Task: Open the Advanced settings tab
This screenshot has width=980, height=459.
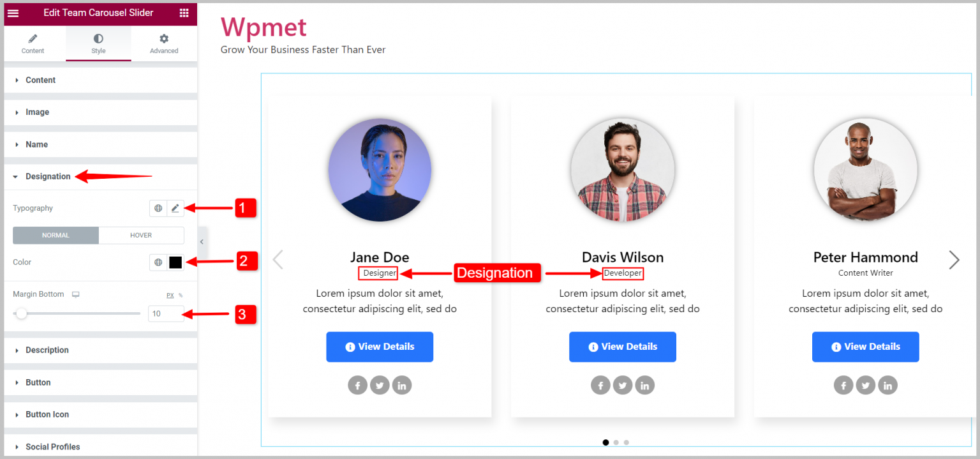Action: (x=163, y=43)
